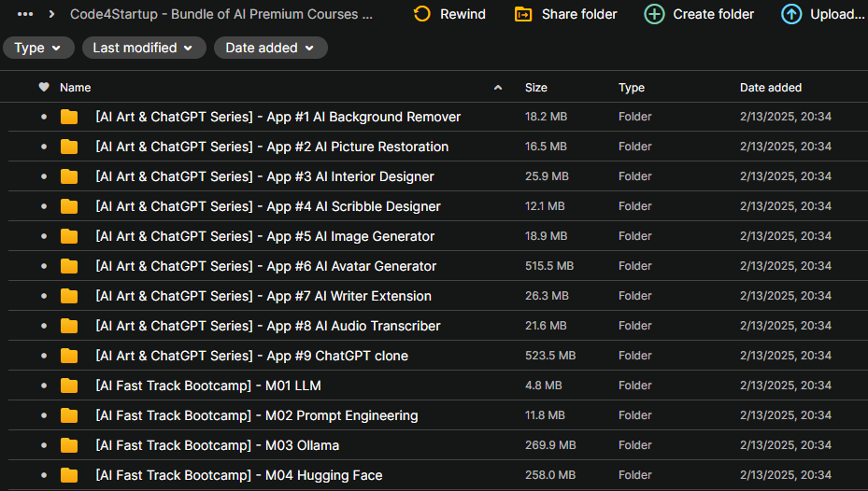Click the folder icon for M02 Prompt Engineering

pos(69,415)
